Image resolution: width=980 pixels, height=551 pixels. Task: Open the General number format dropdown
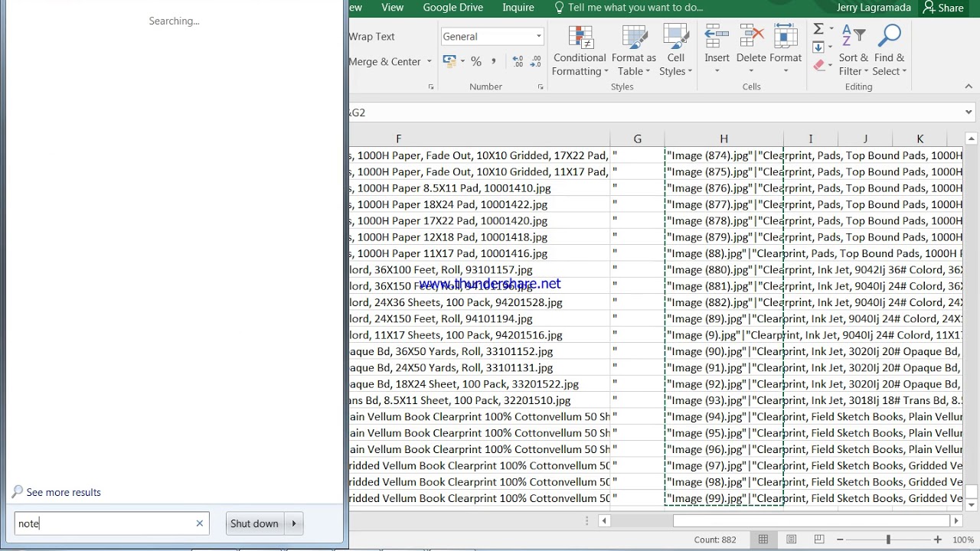538,37
